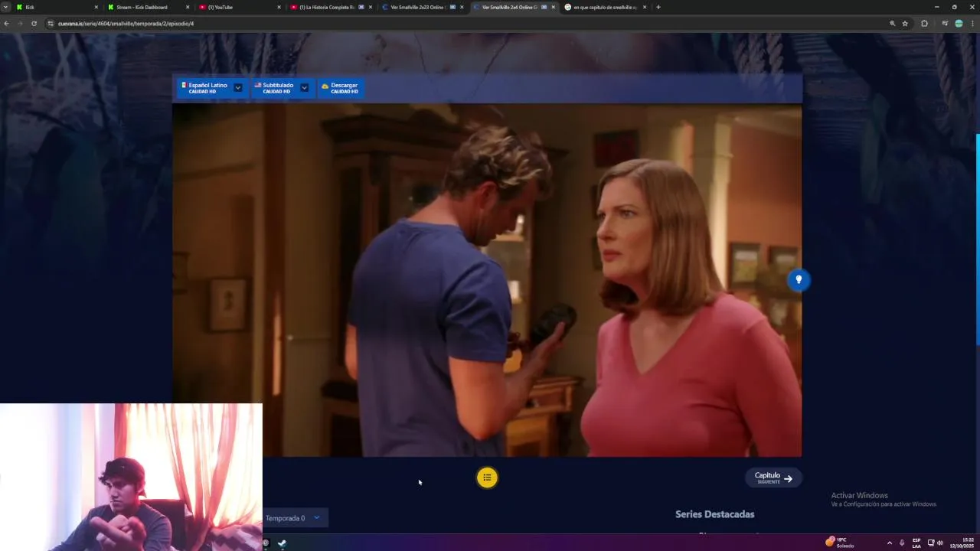
Task: Bookmark this page with the star icon
Action: click(x=905, y=24)
